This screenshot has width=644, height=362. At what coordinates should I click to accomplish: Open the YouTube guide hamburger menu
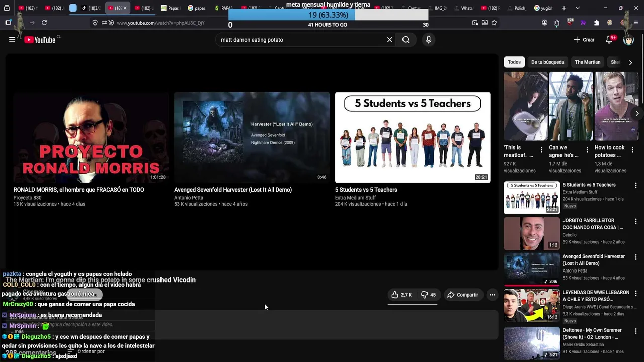point(12,40)
